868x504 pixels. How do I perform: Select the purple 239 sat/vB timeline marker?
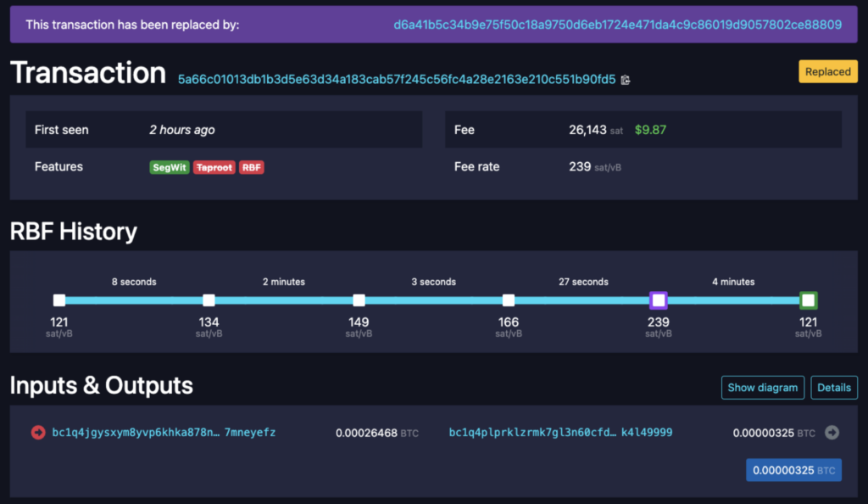click(659, 300)
